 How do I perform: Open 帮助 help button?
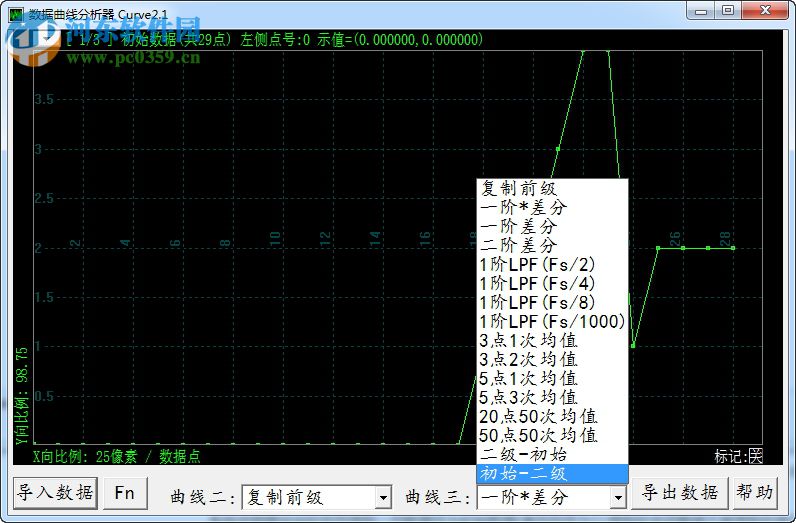click(754, 493)
